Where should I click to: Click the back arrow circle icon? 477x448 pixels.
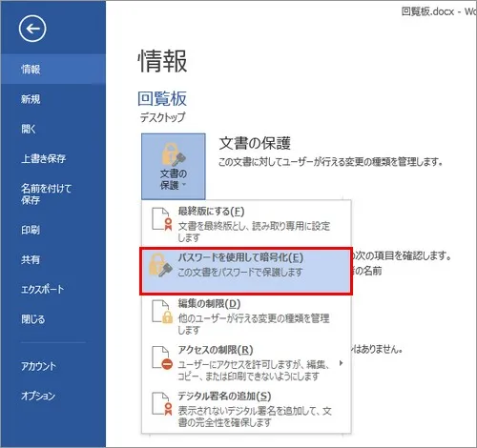pyautogui.click(x=32, y=29)
